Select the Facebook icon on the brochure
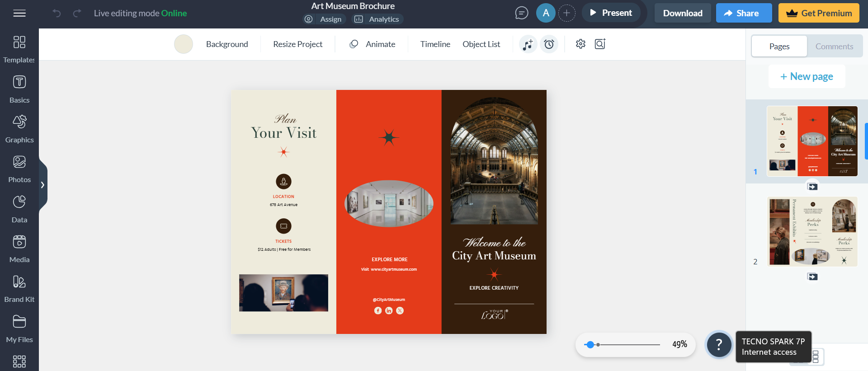868x371 pixels. 378,310
